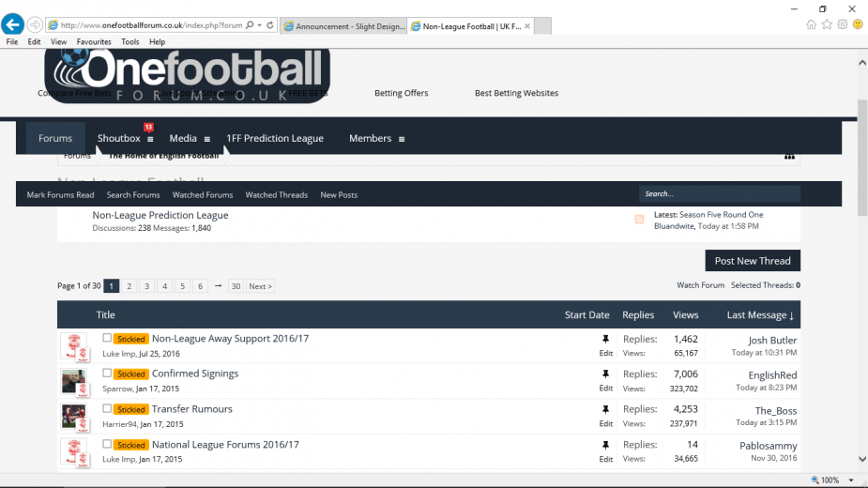Image resolution: width=868 pixels, height=488 pixels.
Task: Open the browser Favorites star icon
Action: 827,24
